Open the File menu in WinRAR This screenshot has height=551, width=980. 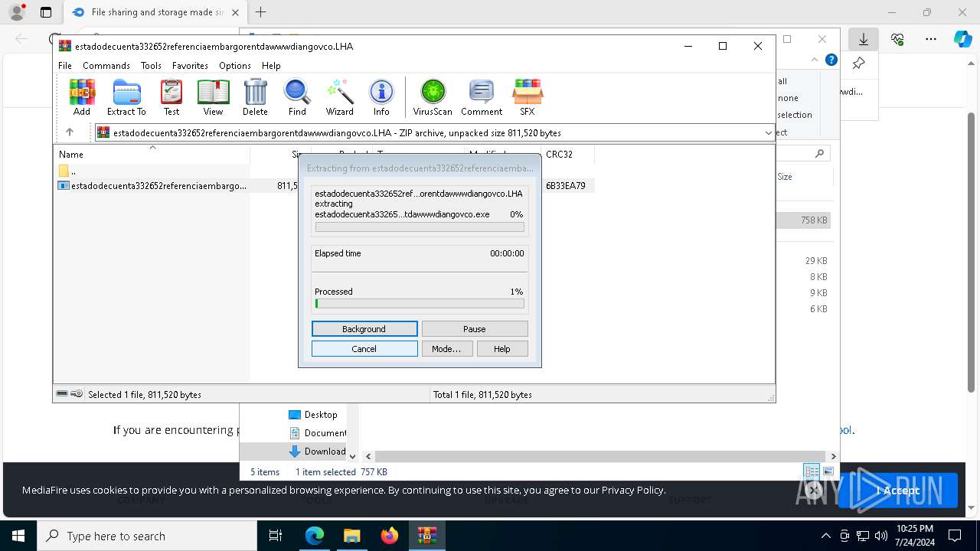pyautogui.click(x=65, y=66)
